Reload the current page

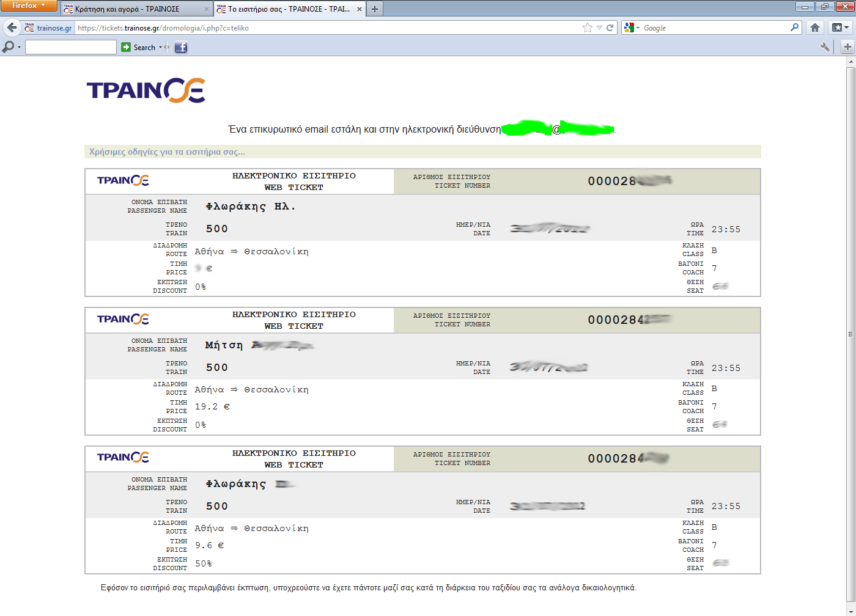click(610, 28)
